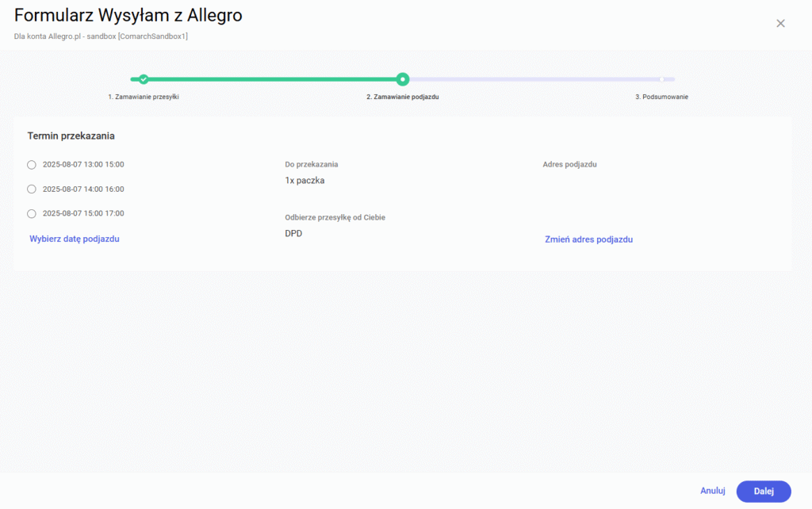The image size is (812, 509).
Task: Close the Wysyłam z Allegro form
Action: coord(780,23)
